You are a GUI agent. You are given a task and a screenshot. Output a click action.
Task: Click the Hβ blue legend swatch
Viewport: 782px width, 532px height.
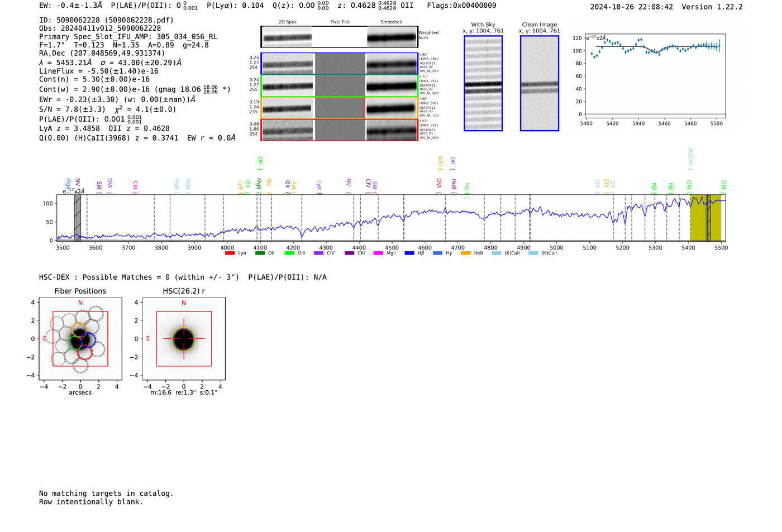pos(409,253)
